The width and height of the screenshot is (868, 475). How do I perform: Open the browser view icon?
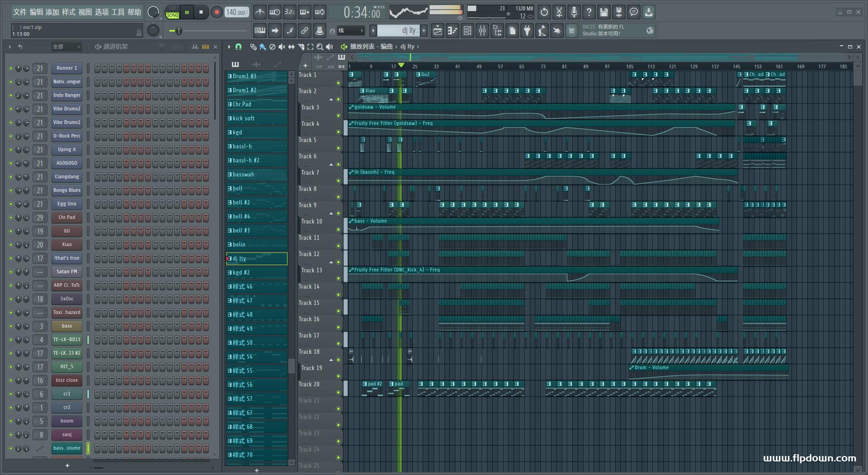tap(497, 31)
